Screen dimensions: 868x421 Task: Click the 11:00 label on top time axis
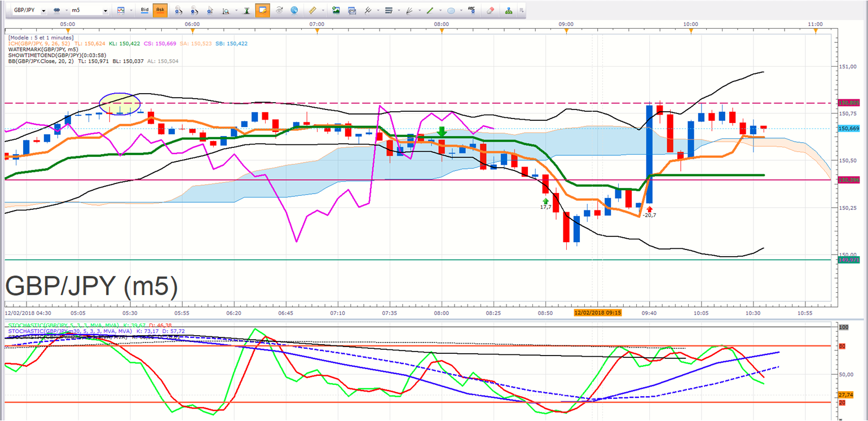pyautogui.click(x=815, y=24)
